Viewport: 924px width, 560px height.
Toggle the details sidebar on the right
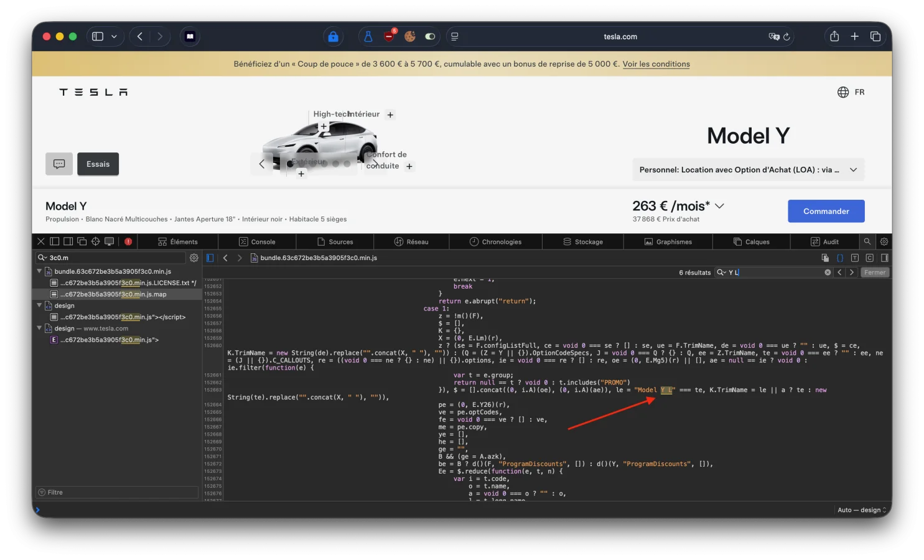(x=884, y=258)
